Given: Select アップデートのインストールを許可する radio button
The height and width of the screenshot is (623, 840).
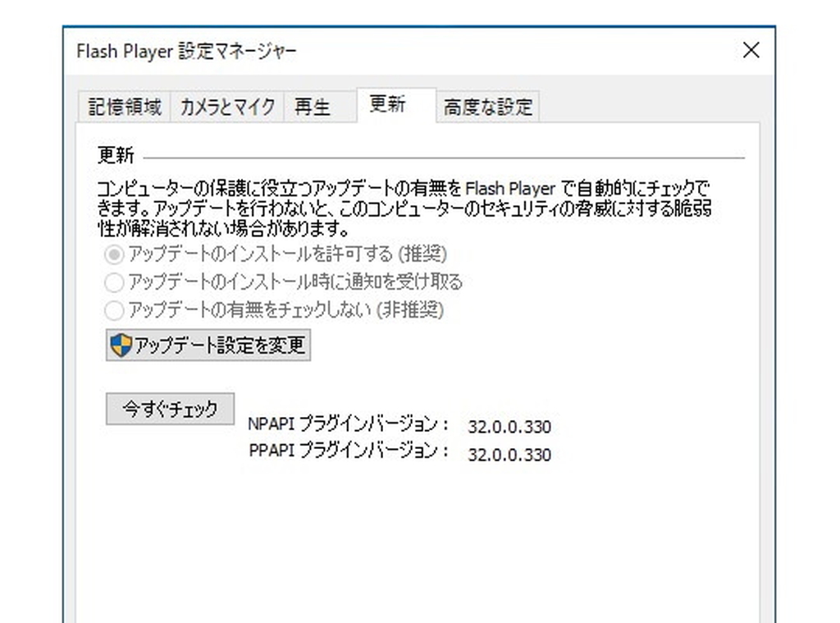Looking at the screenshot, I should 114,254.
